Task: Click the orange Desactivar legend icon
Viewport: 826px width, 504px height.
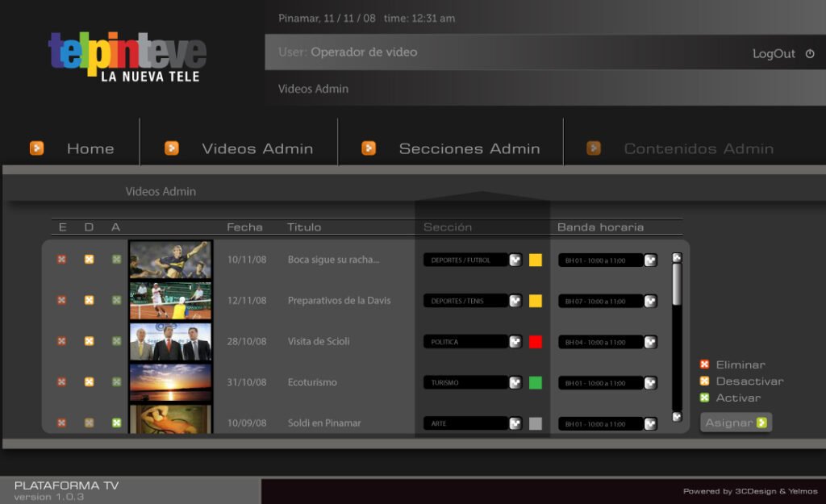Action: coord(704,381)
